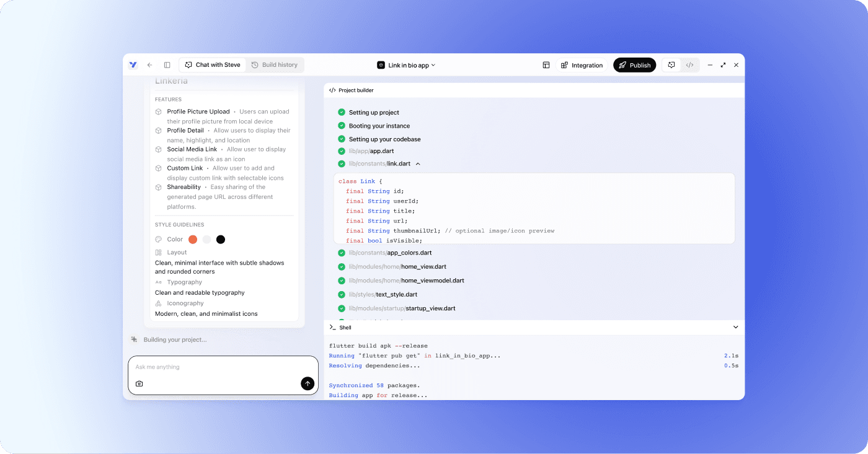Open text_style.dart file row
868x454 pixels.
(383, 295)
